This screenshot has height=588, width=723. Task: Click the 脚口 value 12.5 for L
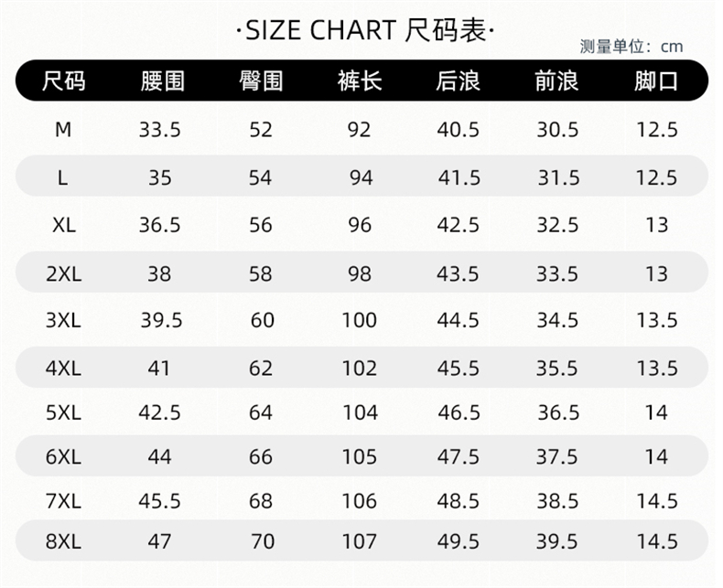coord(656,177)
